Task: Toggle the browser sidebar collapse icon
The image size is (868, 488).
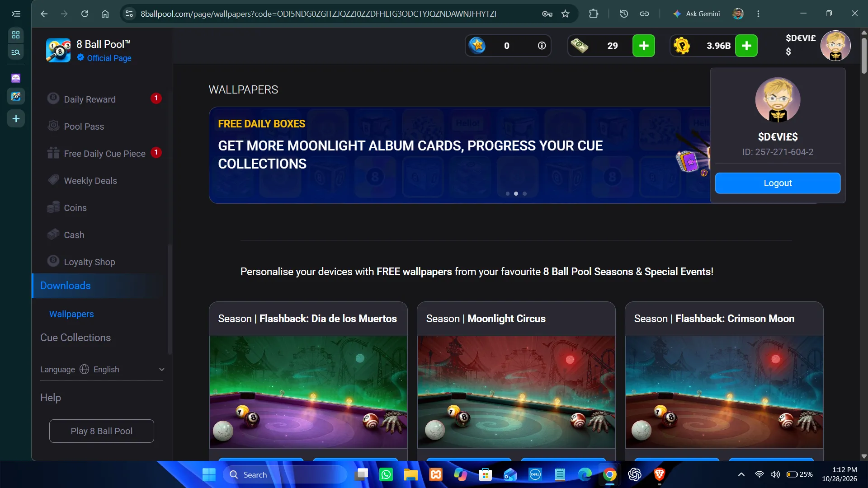Action: tap(16, 14)
